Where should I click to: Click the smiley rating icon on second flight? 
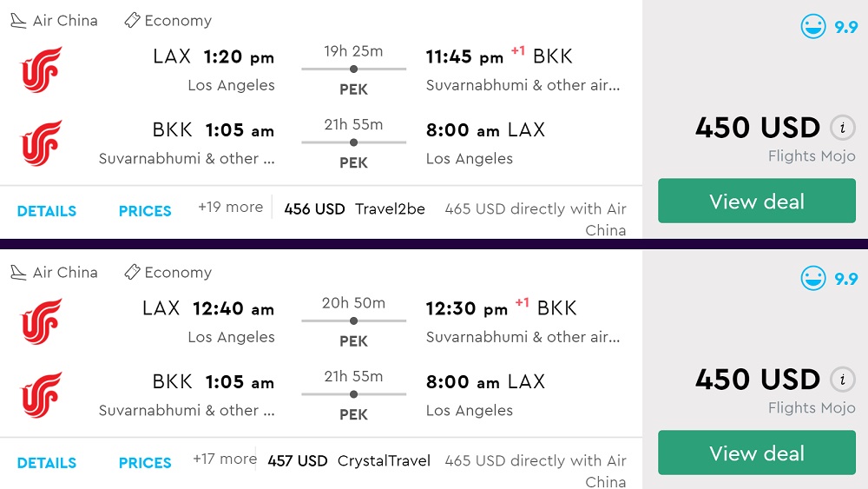click(813, 278)
